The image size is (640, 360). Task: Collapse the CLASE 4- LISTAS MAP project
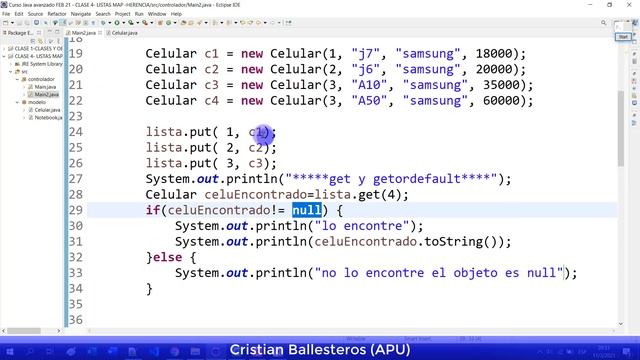[4, 56]
